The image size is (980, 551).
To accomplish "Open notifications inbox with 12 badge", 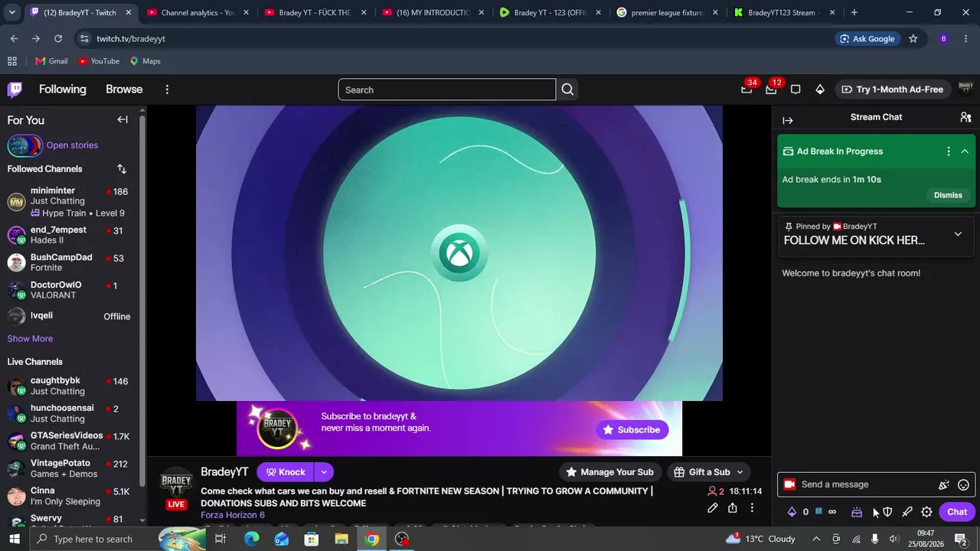I will click(x=771, y=90).
